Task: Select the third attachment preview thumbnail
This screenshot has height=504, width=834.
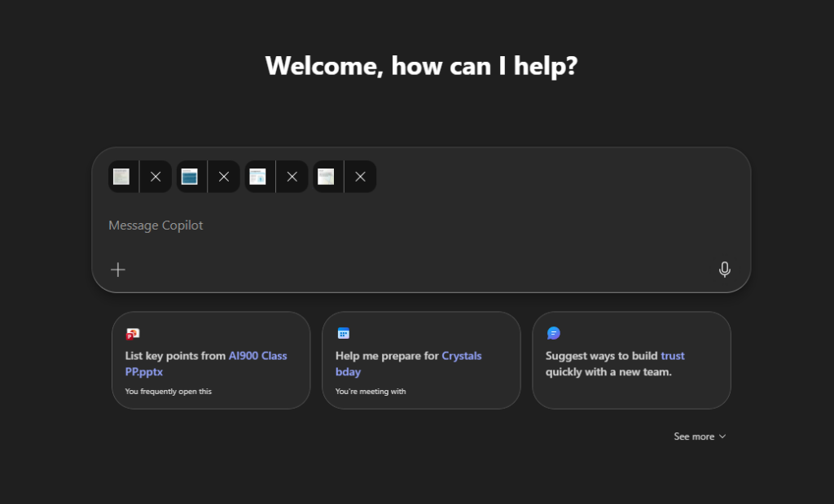Action: click(258, 177)
